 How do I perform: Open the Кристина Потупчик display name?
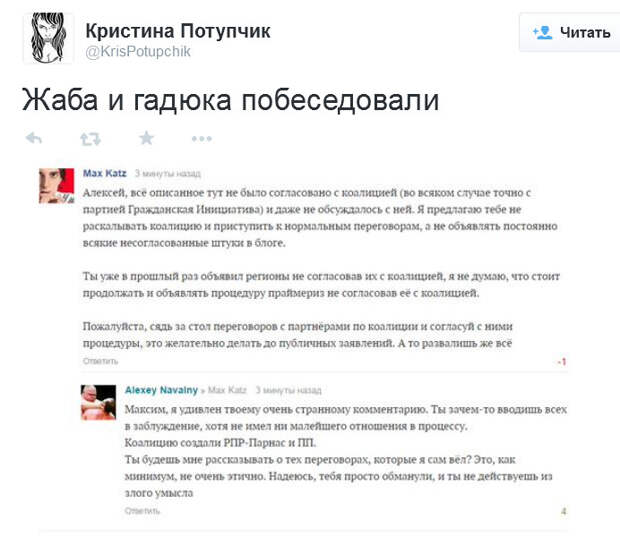coord(178,31)
